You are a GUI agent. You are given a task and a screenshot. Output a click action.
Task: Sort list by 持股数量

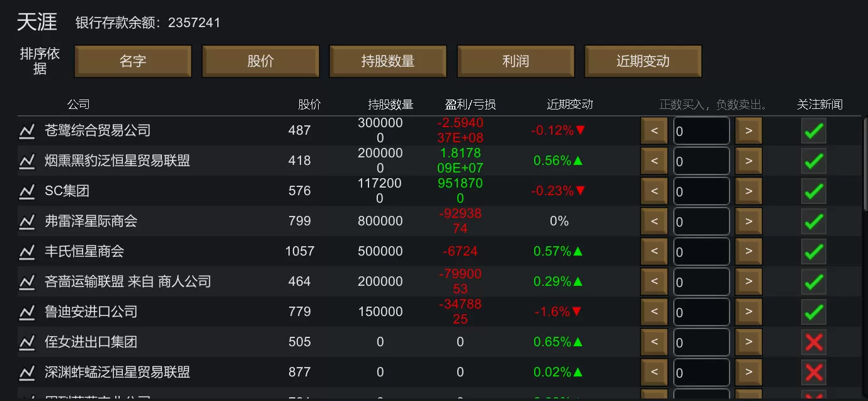(x=388, y=62)
